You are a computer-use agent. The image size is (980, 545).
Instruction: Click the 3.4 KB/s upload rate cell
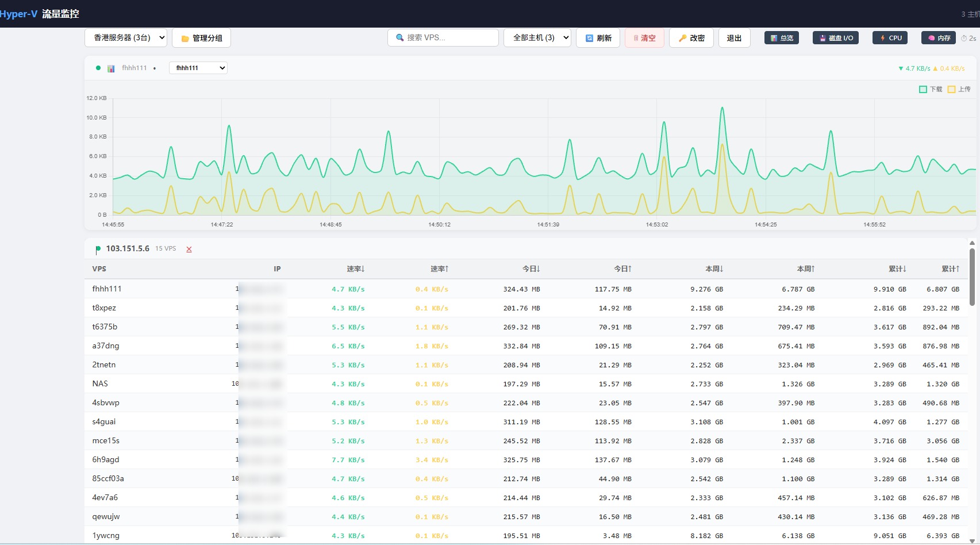pos(432,460)
